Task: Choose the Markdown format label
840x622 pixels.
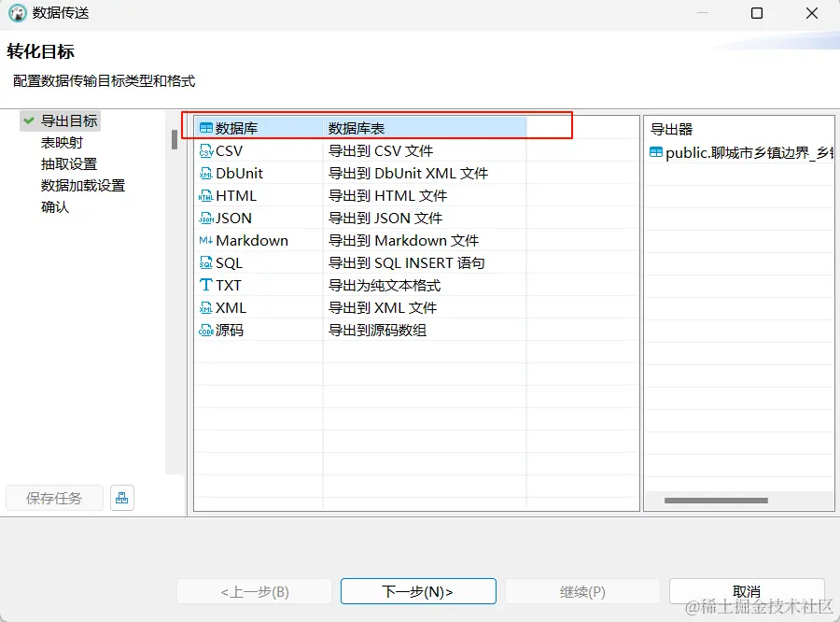Action: tap(252, 241)
